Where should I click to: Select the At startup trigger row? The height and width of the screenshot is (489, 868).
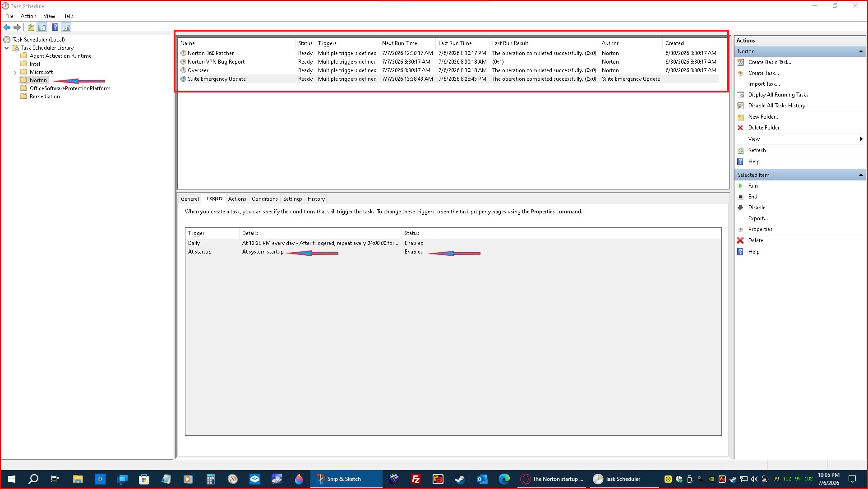tap(453, 252)
